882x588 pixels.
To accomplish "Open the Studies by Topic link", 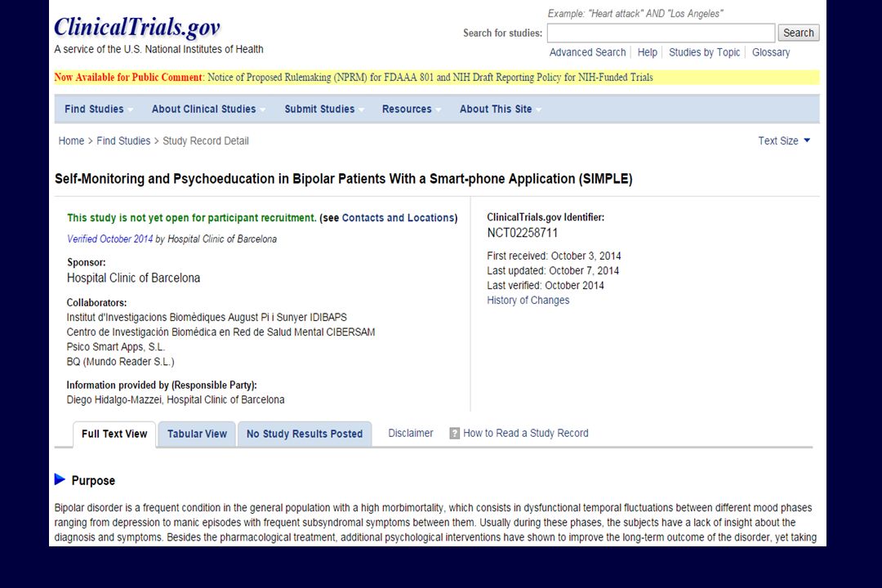I will (704, 52).
